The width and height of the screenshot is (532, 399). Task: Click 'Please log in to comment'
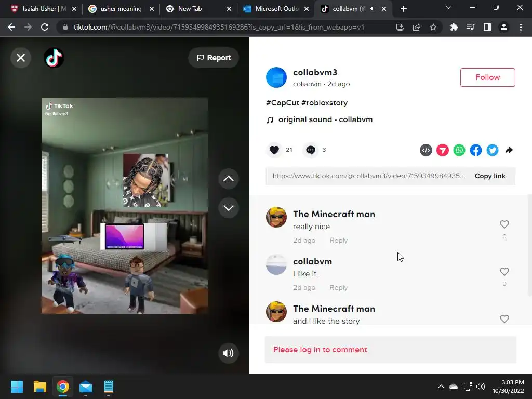[x=320, y=350]
